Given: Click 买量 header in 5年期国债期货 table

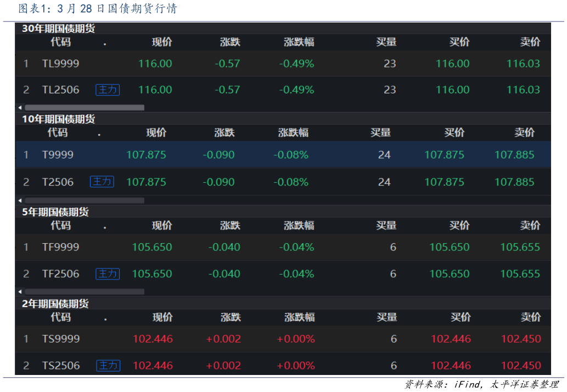Looking at the screenshot, I should click(386, 225).
